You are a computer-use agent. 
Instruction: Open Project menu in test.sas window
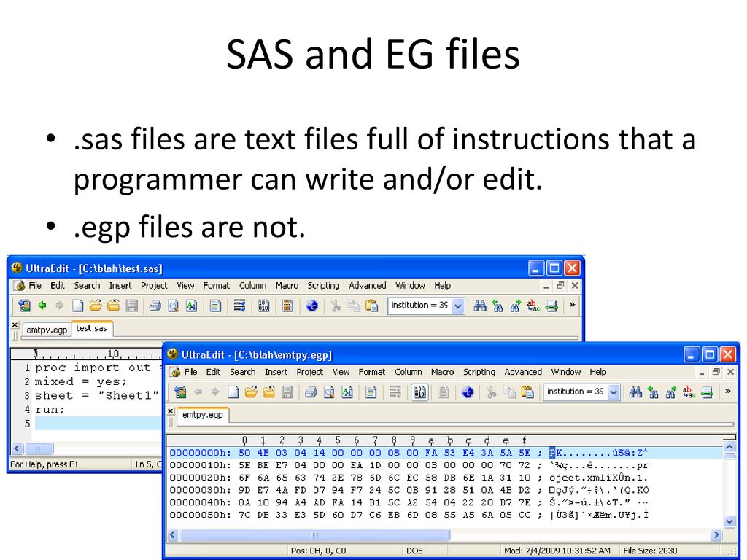click(154, 286)
